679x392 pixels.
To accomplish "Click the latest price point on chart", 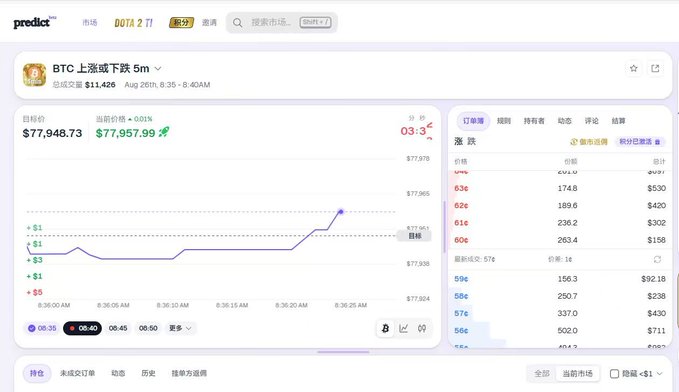I will 341,212.
